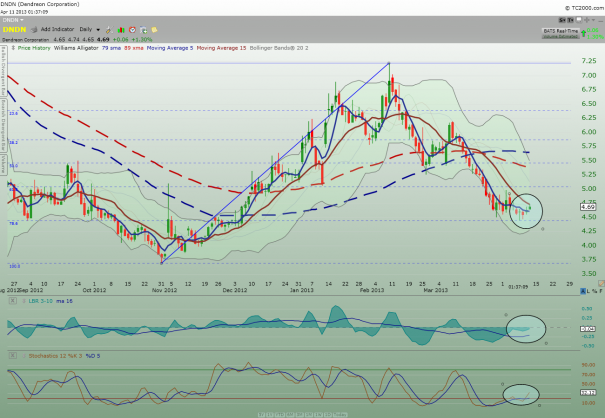Click the green up arrow price indicator

point(583,33)
